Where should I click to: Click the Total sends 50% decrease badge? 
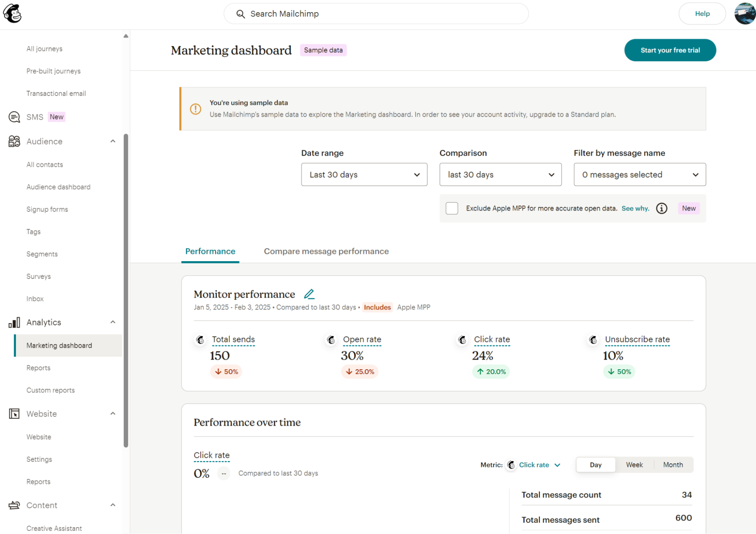click(x=226, y=371)
